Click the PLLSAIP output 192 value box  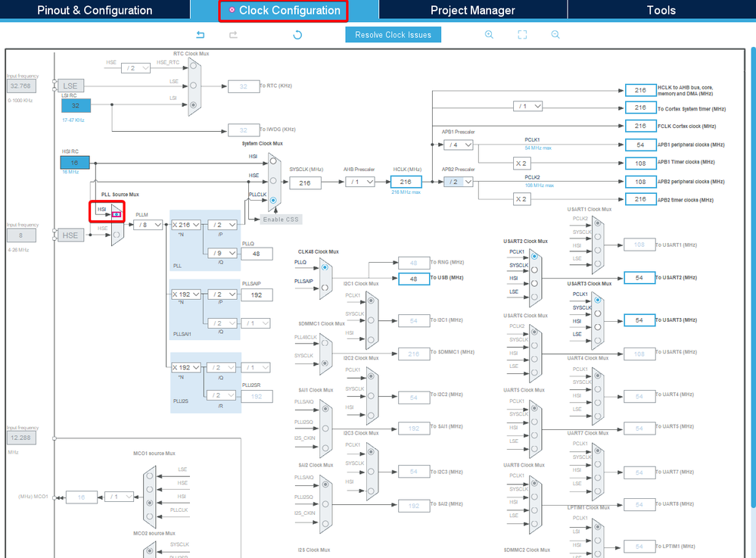click(257, 295)
